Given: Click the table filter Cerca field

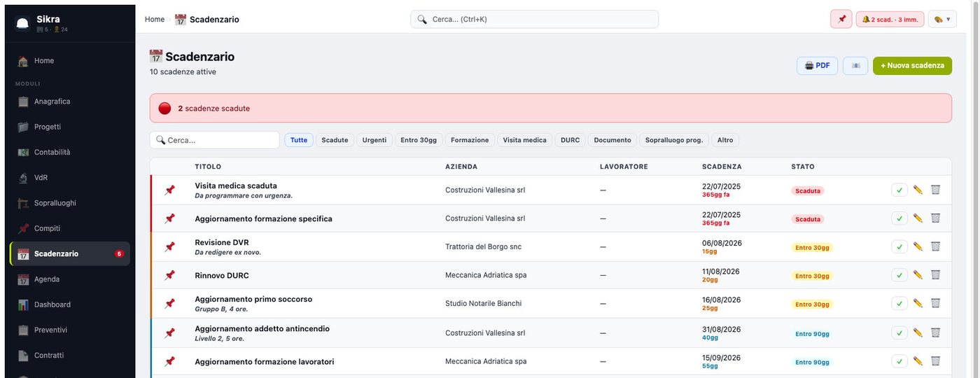Looking at the screenshot, I should pyautogui.click(x=214, y=140).
